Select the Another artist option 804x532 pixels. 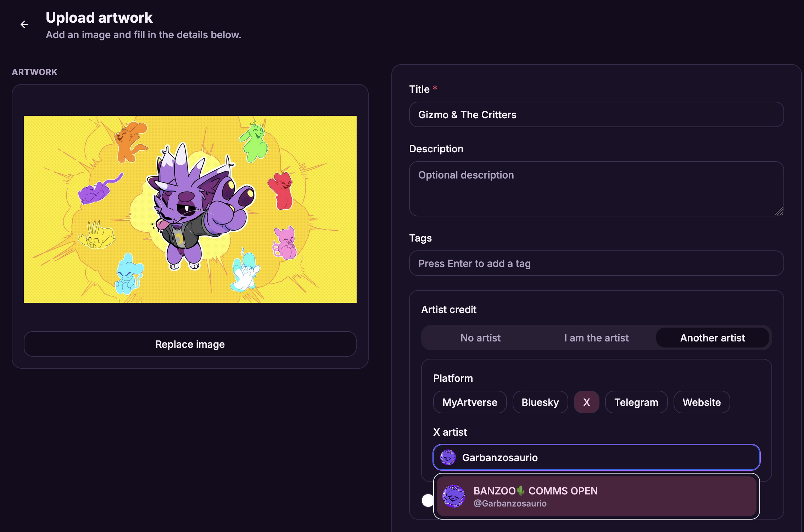point(713,338)
